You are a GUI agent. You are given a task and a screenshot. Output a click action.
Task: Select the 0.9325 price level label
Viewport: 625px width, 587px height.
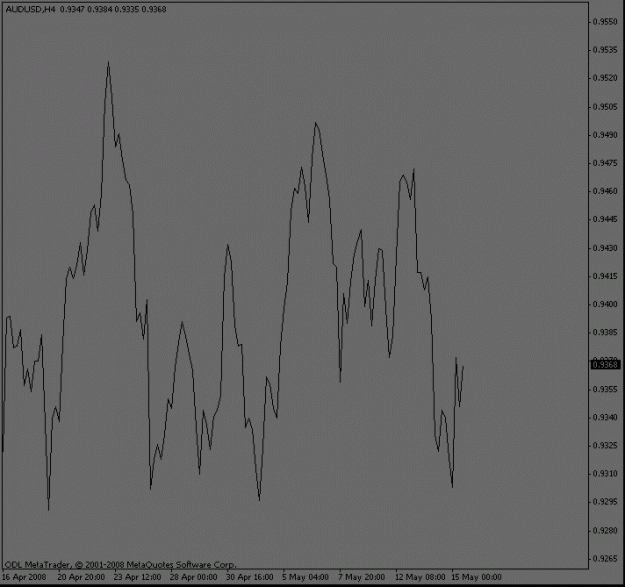click(x=605, y=446)
